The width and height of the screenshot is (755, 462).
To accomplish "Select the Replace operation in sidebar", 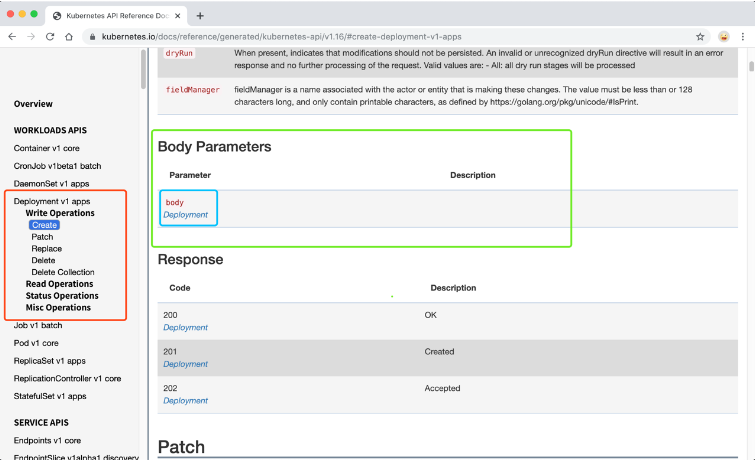I will (x=47, y=249).
